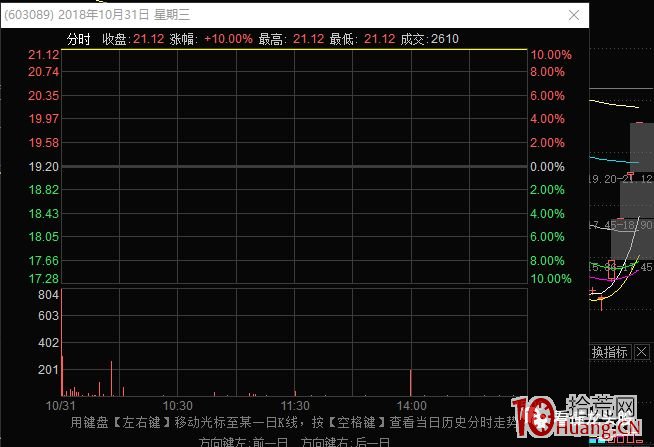The image size is (654, 447).
Task: Click the 18.05 price axis label
Action: pos(43,237)
